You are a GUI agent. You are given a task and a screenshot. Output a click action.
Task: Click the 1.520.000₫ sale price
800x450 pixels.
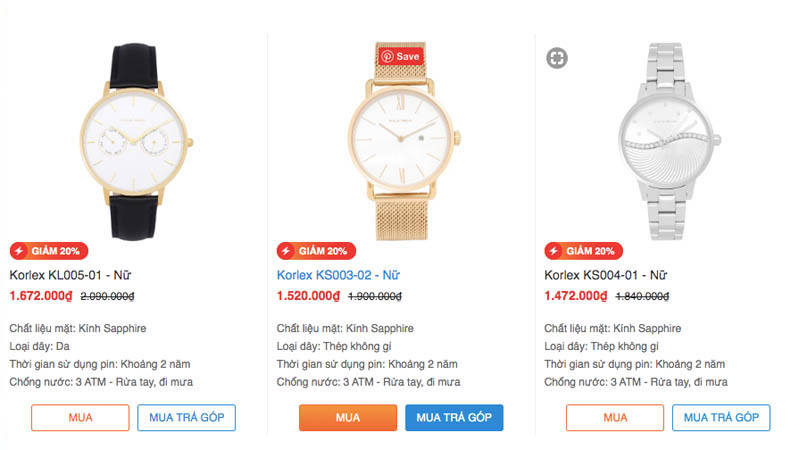[x=309, y=296]
